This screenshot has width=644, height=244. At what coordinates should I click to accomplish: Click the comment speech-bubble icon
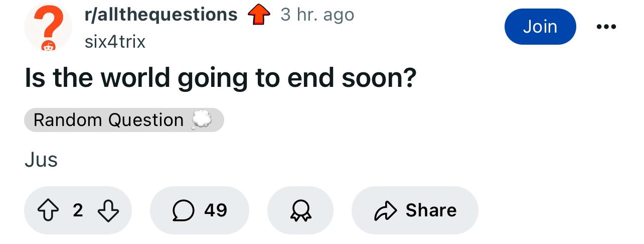point(183,210)
